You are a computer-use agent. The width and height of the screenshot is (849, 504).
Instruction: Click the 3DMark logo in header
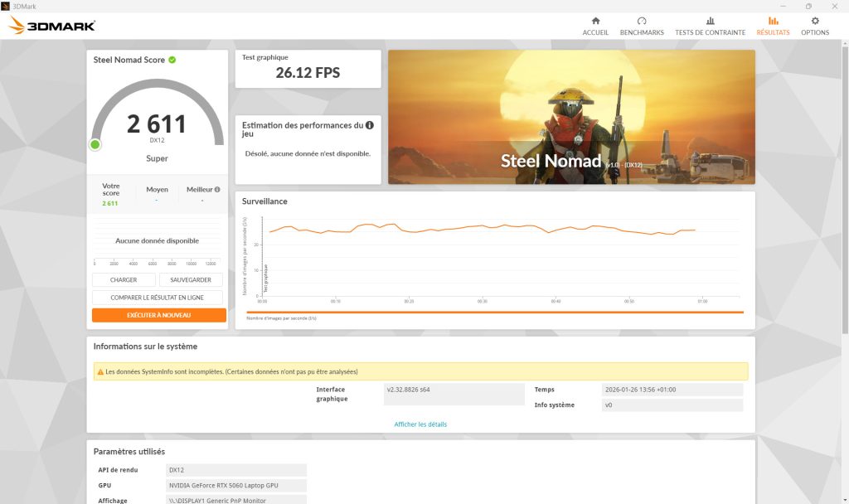point(52,25)
